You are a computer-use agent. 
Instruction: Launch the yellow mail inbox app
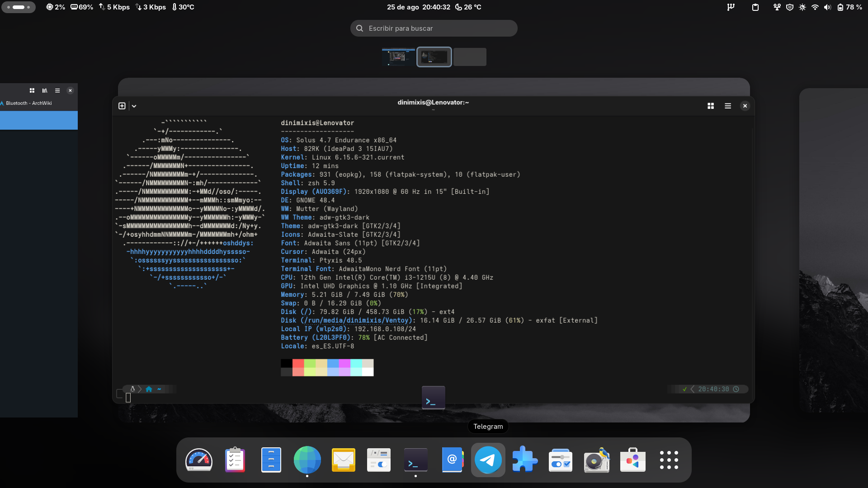(344, 460)
